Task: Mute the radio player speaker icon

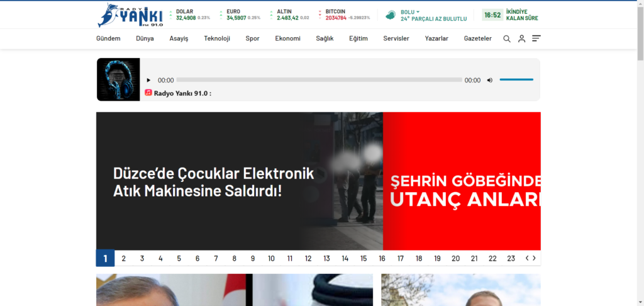Action: pos(490,80)
